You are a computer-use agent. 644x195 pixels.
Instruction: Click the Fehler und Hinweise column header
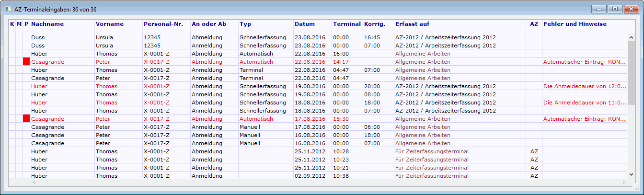tap(575, 24)
